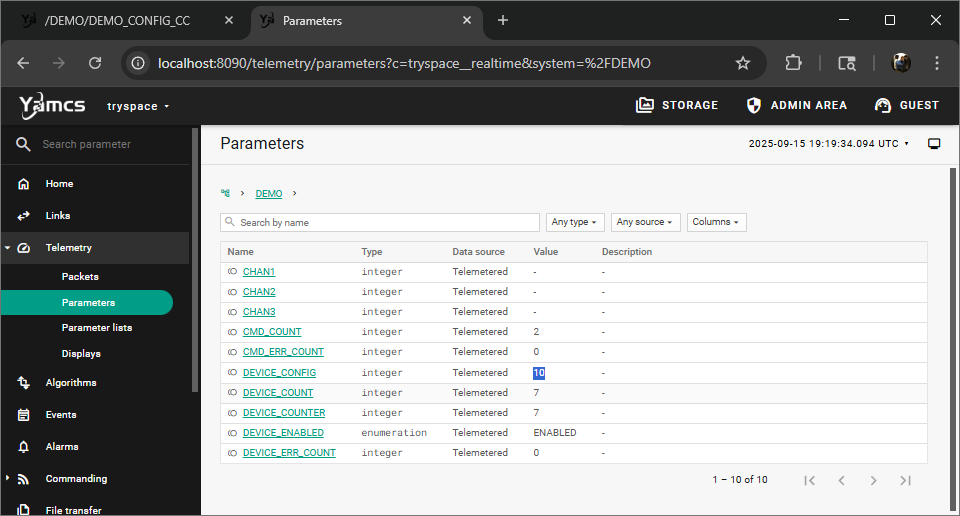Viewport: 960px width, 516px height.
Task: Select Packets in the sidebar menu
Action: (x=80, y=277)
